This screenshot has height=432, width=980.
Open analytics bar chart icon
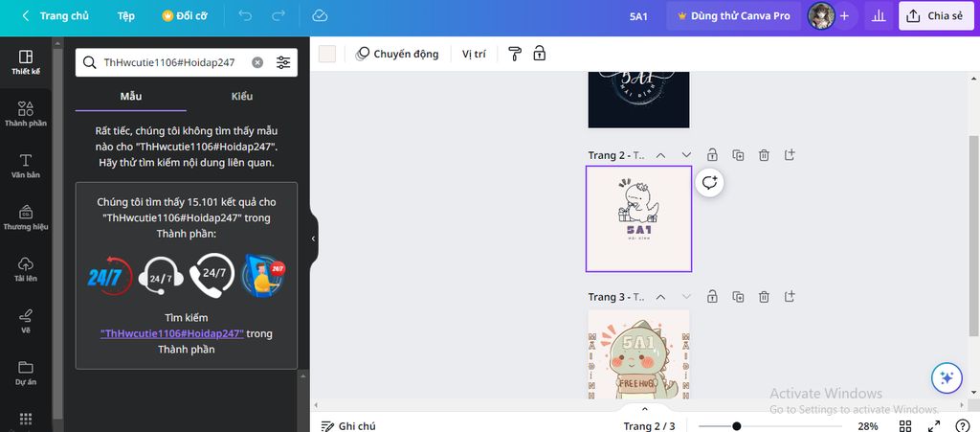879,15
